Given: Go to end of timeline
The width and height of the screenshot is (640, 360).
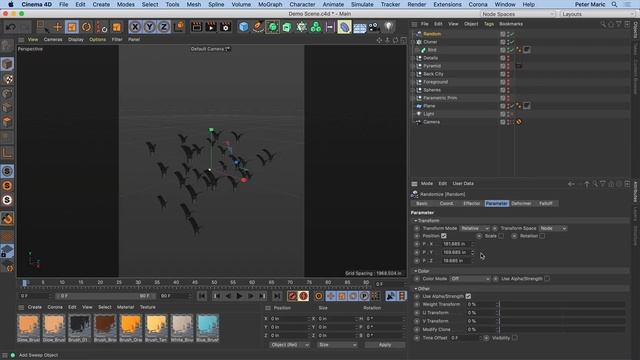Looking at the screenshot, I should point(277,296).
